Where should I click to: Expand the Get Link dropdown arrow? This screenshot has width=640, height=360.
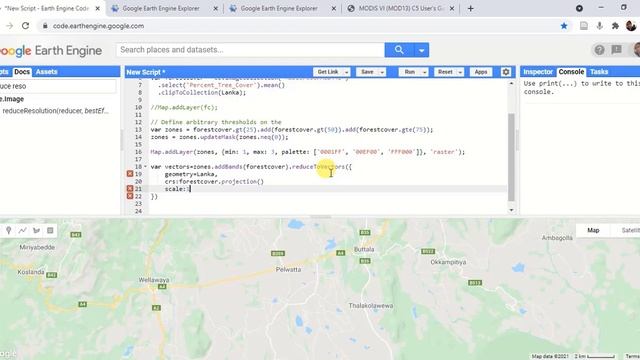point(347,72)
